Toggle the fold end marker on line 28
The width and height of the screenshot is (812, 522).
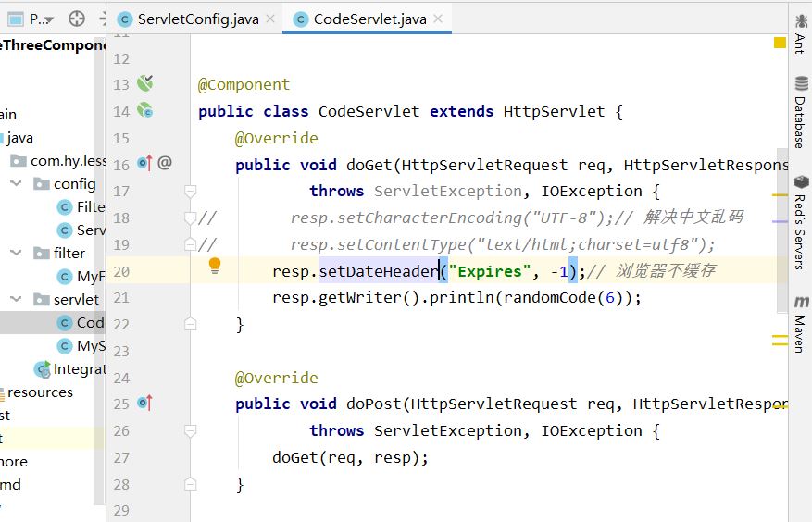pos(190,484)
